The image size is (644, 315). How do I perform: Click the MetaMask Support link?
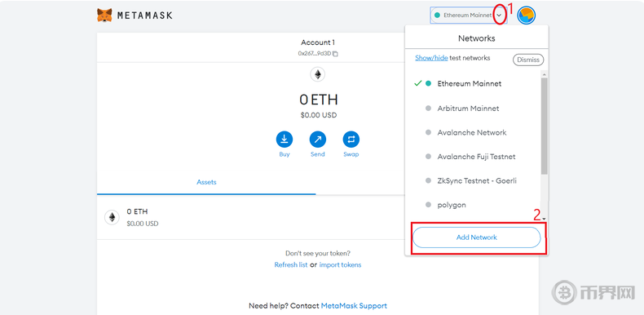tap(354, 306)
